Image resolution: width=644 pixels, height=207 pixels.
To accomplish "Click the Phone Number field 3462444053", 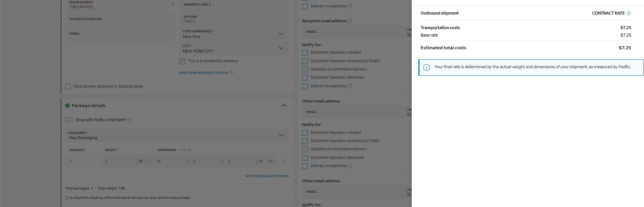I will (117, 5).
